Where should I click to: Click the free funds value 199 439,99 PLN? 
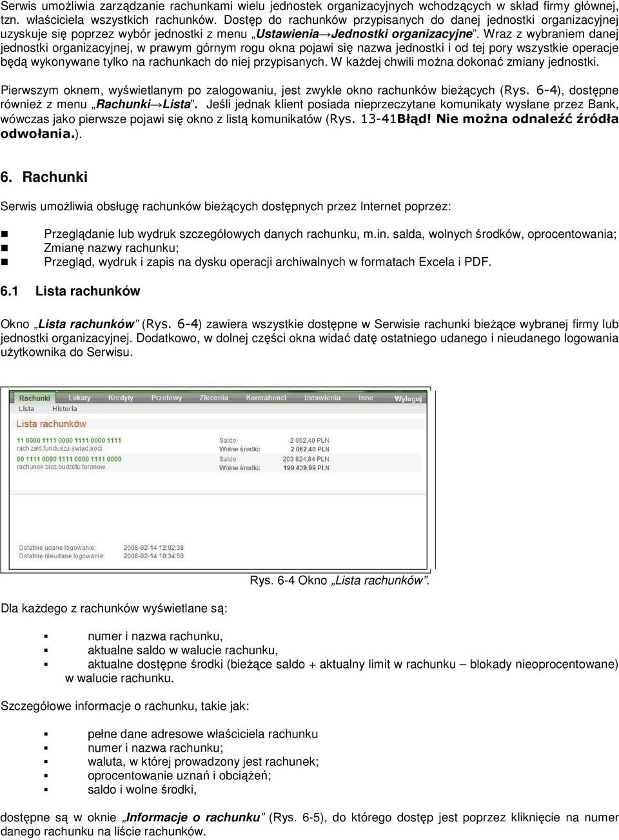point(306,467)
